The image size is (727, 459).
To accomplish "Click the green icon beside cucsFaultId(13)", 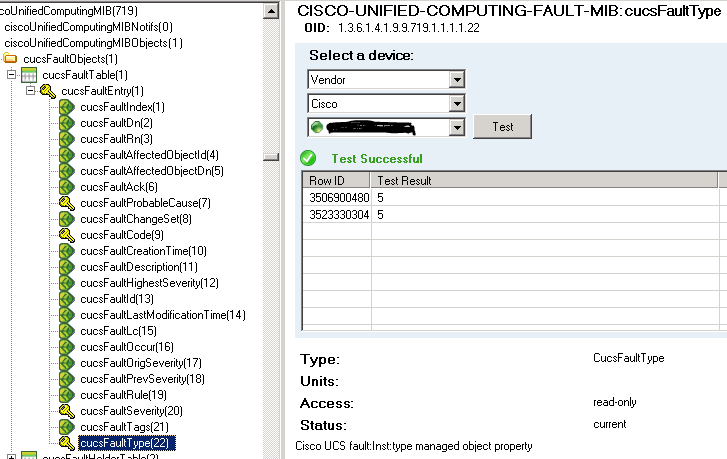I will 67,299.
